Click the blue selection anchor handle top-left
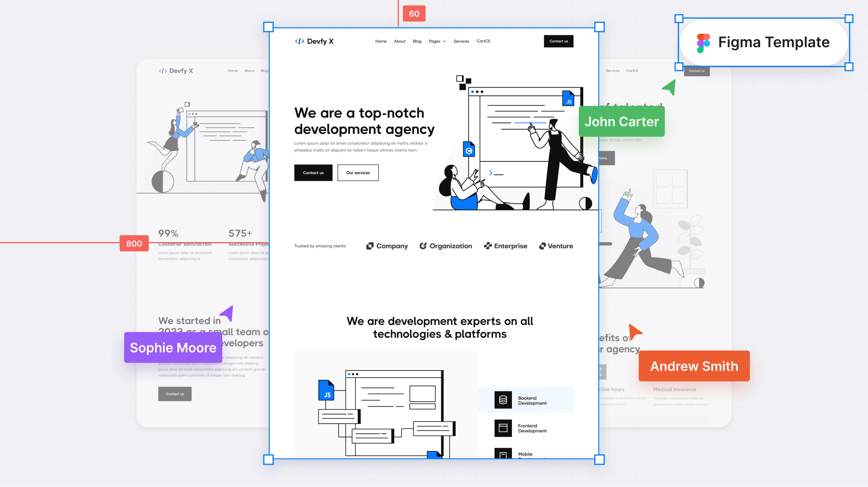The width and height of the screenshot is (868, 487). [x=269, y=27]
